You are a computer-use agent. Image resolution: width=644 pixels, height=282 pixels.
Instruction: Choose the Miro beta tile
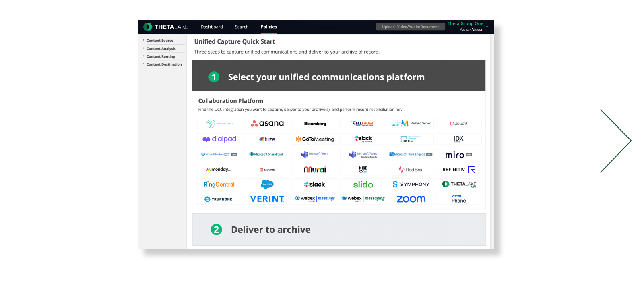(458, 155)
